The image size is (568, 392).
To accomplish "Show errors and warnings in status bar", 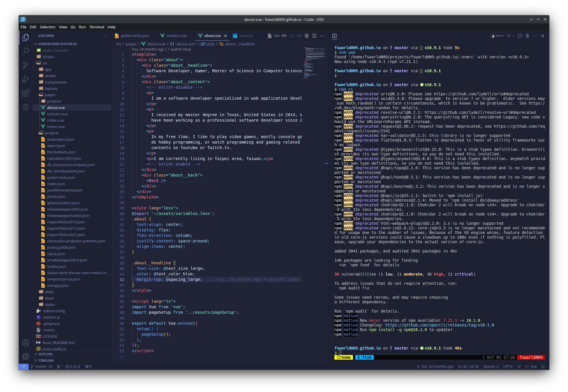I will tap(73, 367).
